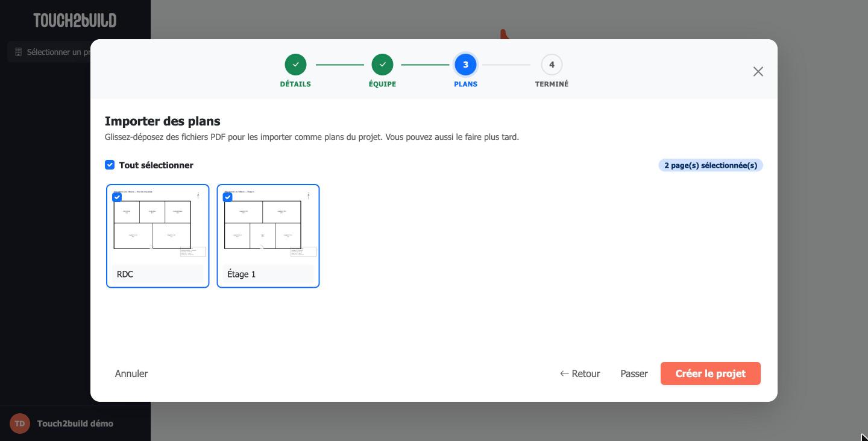Viewport: 868px width, 441px height.
Task: Click the Importer des plans heading
Action: click(163, 121)
